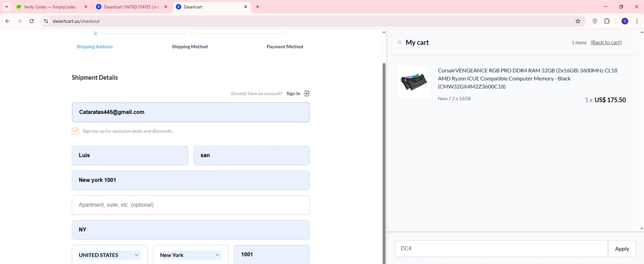Open a new browser tab
The width and height of the screenshot is (644, 264).
(258, 7)
